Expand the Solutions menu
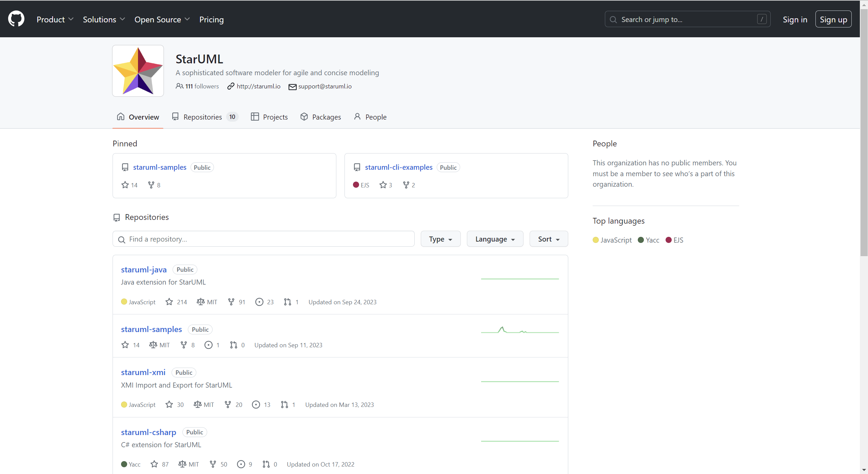The height and width of the screenshot is (474, 868). [104, 20]
